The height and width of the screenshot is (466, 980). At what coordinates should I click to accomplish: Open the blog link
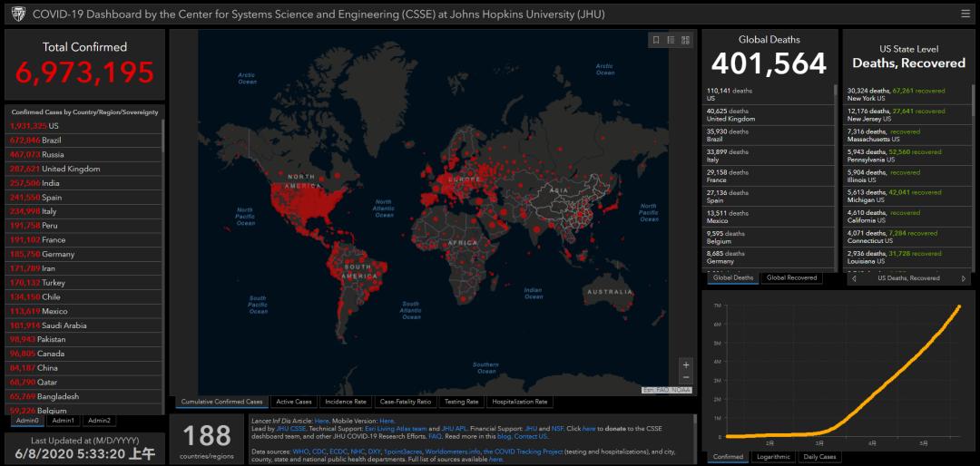(x=504, y=437)
